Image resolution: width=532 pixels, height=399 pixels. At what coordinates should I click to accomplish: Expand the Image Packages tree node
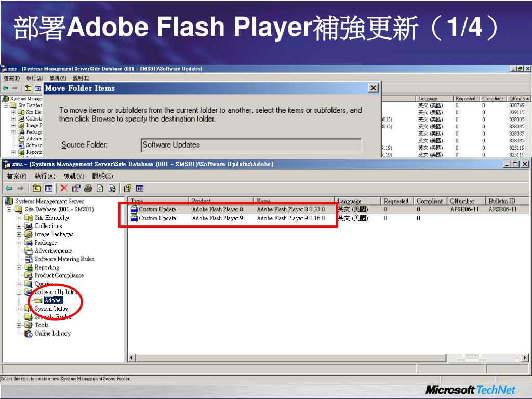(x=19, y=234)
